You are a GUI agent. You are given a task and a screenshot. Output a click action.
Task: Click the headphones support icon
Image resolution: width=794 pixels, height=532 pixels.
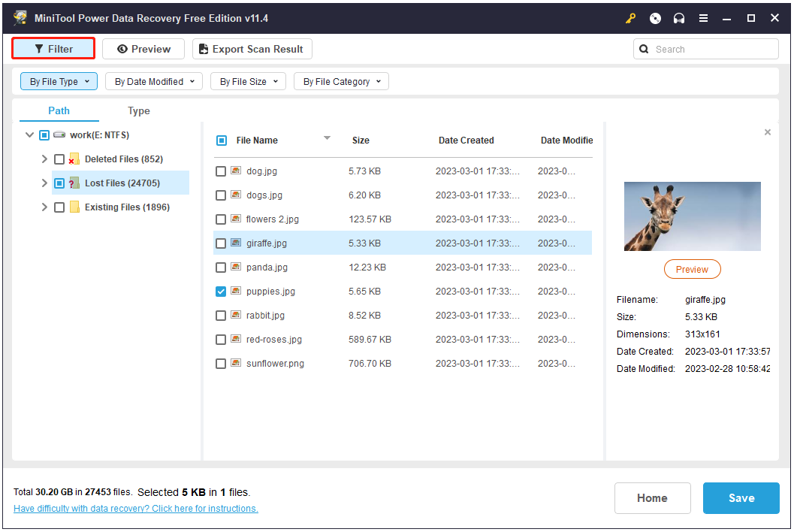pos(679,18)
